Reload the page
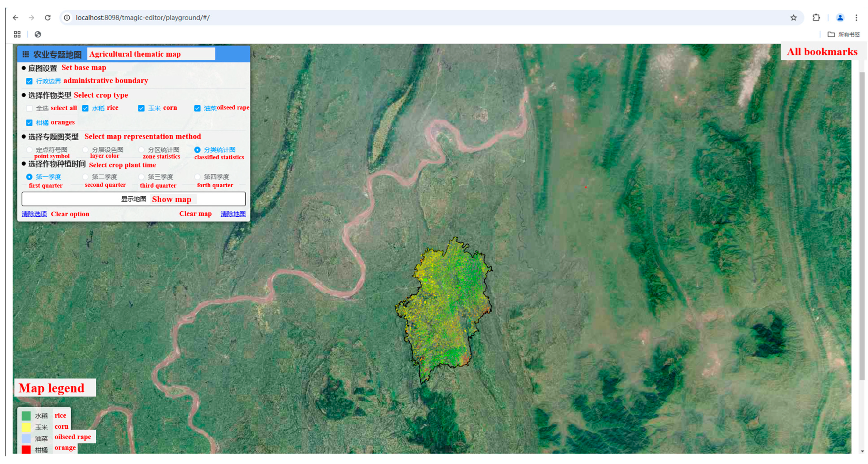This screenshot has height=464, width=868. pos(48,17)
